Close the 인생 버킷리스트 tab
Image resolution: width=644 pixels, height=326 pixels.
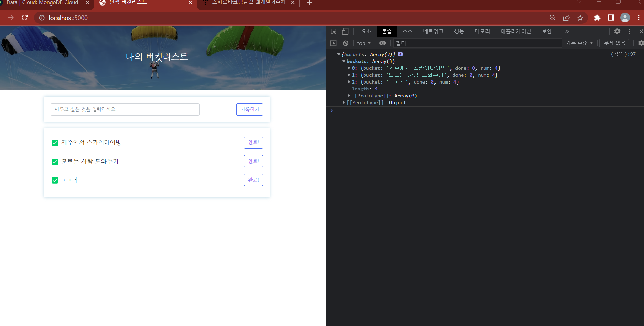coord(190,3)
